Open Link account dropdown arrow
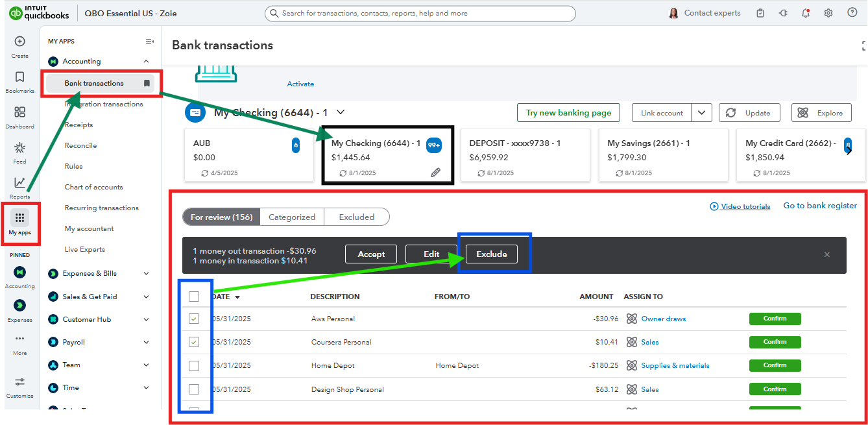 [x=702, y=113]
